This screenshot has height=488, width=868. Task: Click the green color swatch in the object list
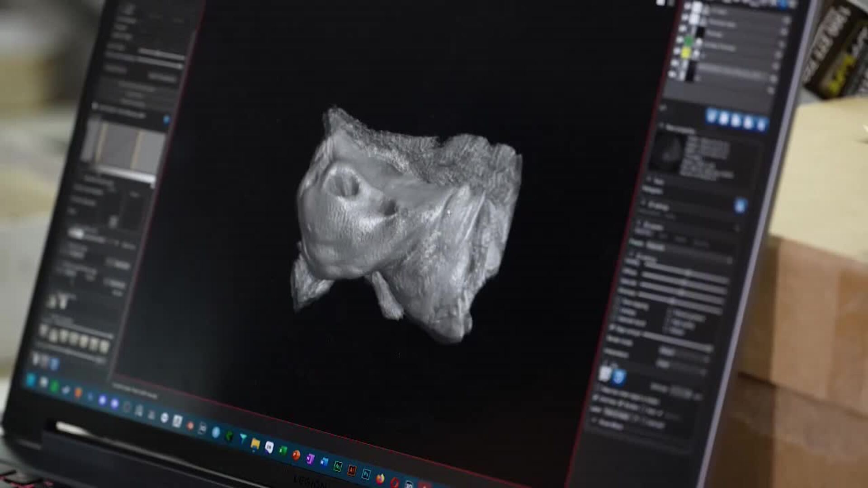(689, 42)
